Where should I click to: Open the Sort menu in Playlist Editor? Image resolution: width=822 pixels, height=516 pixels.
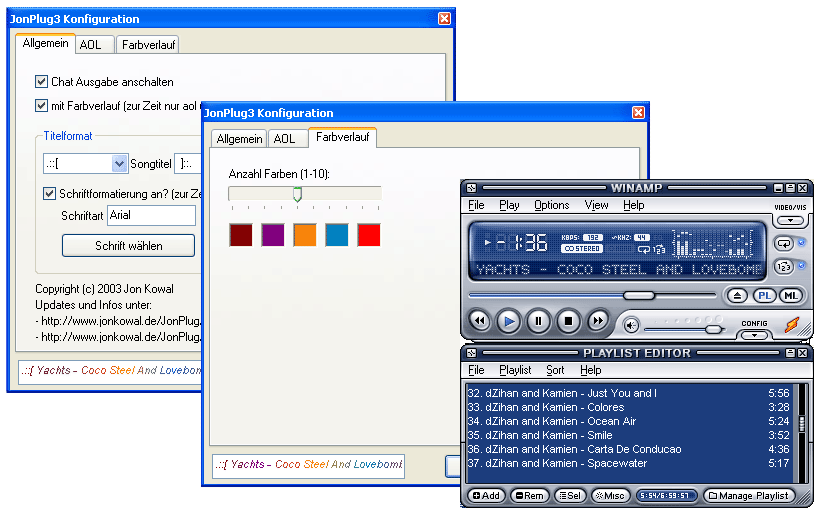[555, 370]
